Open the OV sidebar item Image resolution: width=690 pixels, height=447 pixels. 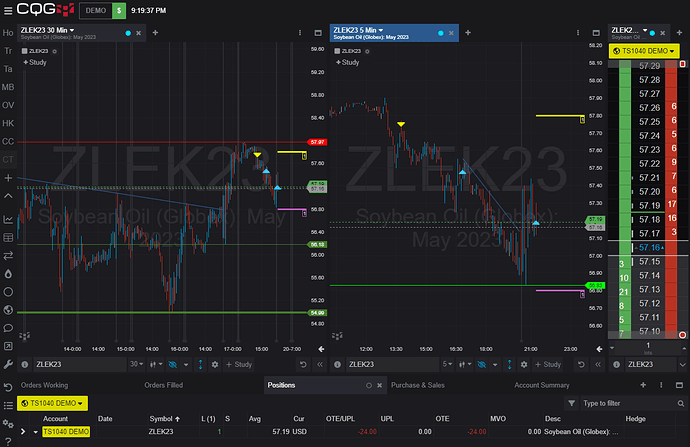(x=8, y=105)
